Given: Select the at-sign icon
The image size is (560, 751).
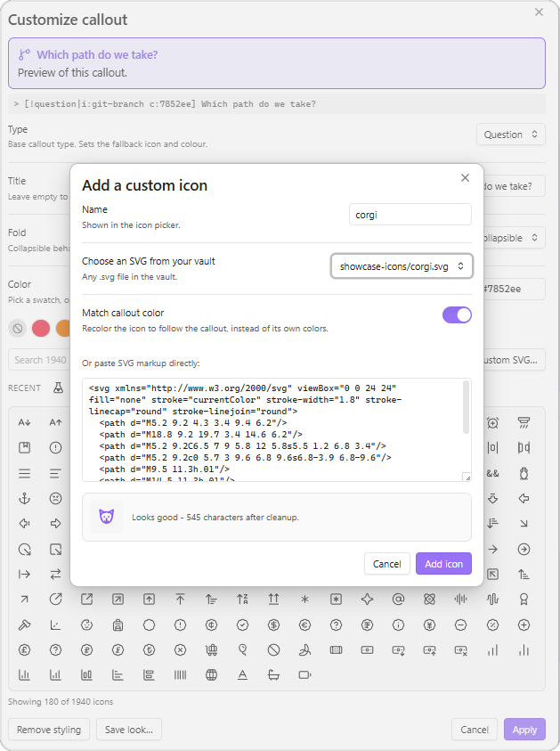Looking at the screenshot, I should [398, 600].
